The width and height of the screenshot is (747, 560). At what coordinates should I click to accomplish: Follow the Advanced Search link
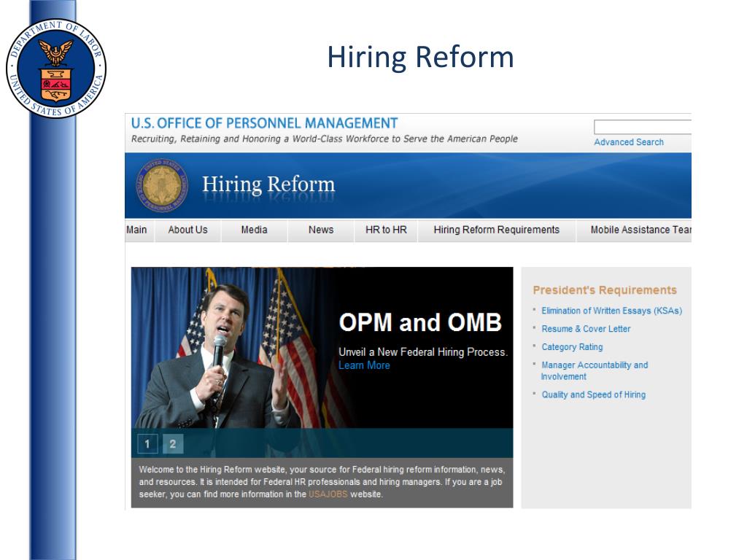click(628, 142)
